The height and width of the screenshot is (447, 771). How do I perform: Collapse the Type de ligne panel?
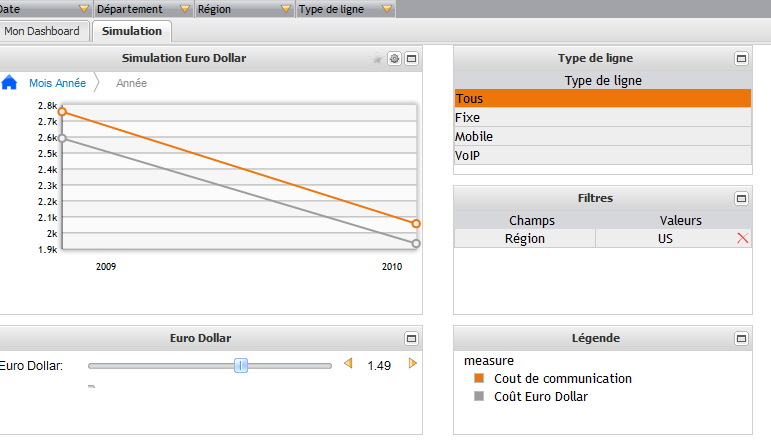tap(741, 59)
